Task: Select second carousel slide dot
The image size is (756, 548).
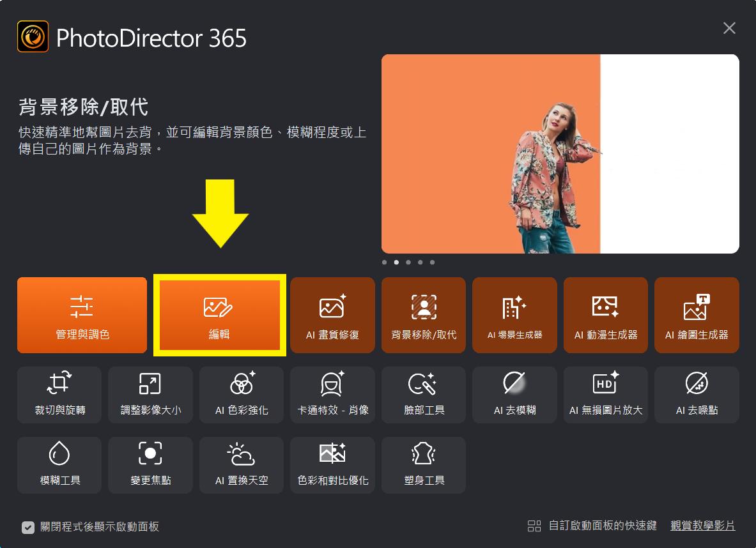Action: pyautogui.click(x=396, y=263)
